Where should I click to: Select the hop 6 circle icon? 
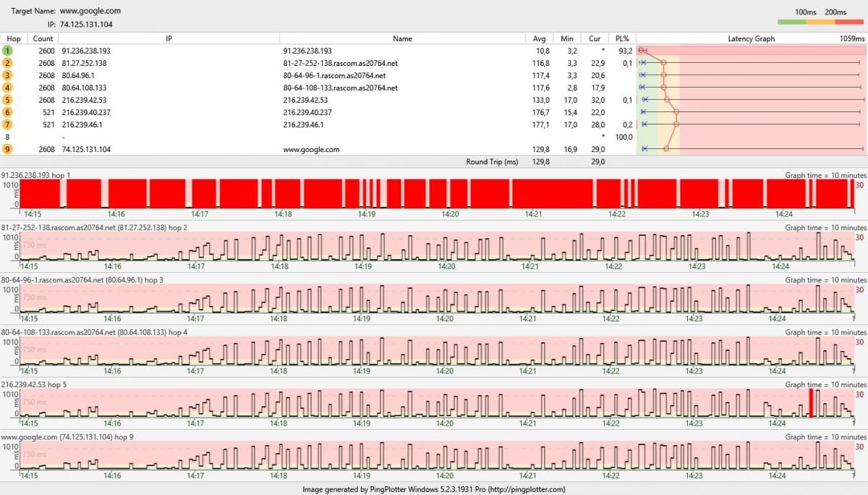[8, 113]
